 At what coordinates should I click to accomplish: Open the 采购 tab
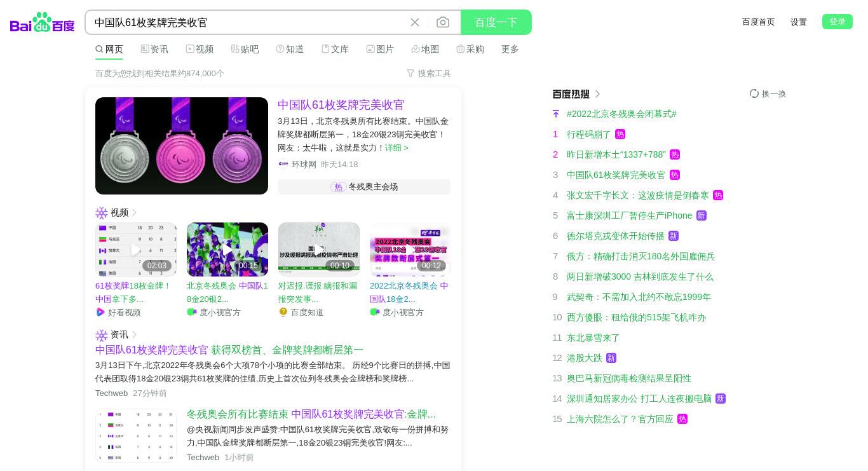[470, 49]
